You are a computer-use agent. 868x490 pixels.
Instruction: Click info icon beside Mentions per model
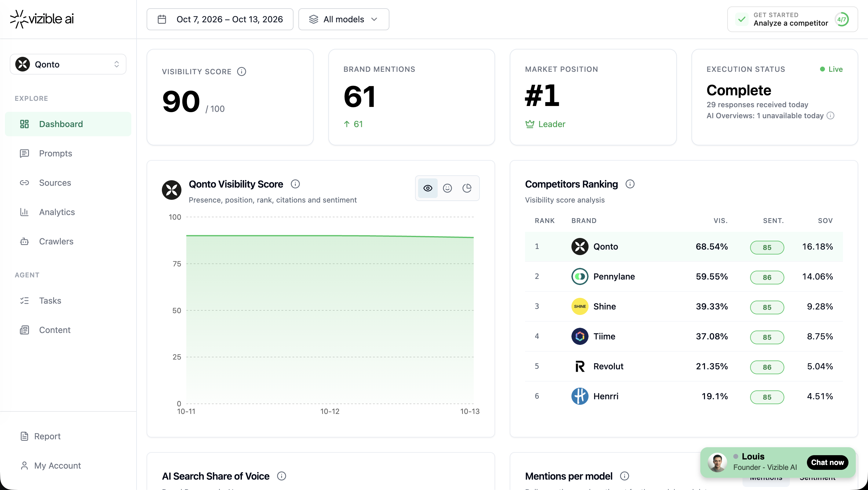tap(624, 476)
